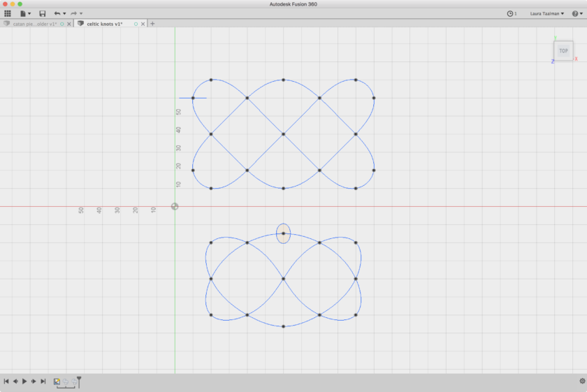Switch to catan piece holder tab

click(x=35, y=24)
